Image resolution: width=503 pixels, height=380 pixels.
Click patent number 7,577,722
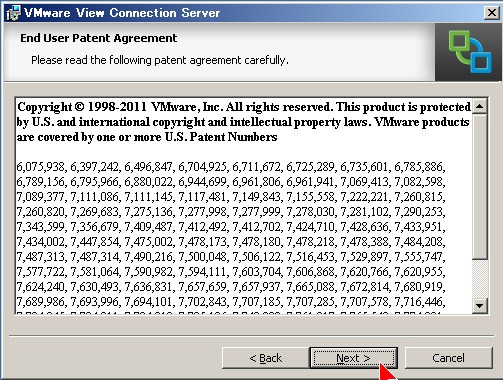point(42,272)
